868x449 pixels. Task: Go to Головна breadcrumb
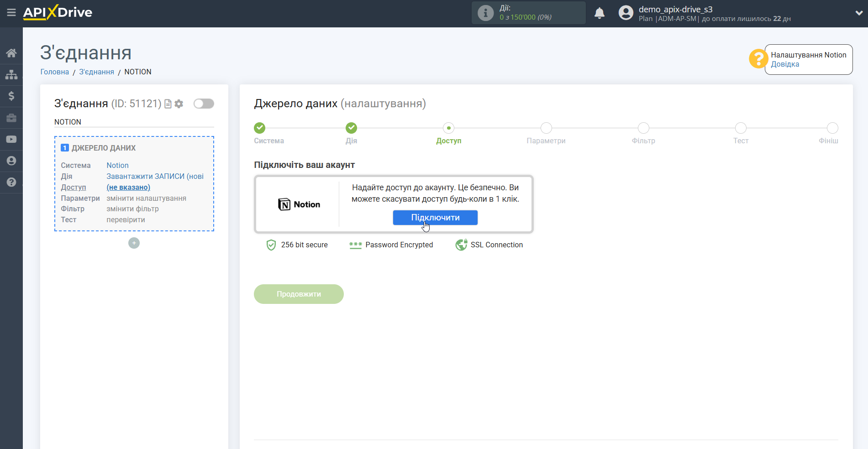pos(55,72)
